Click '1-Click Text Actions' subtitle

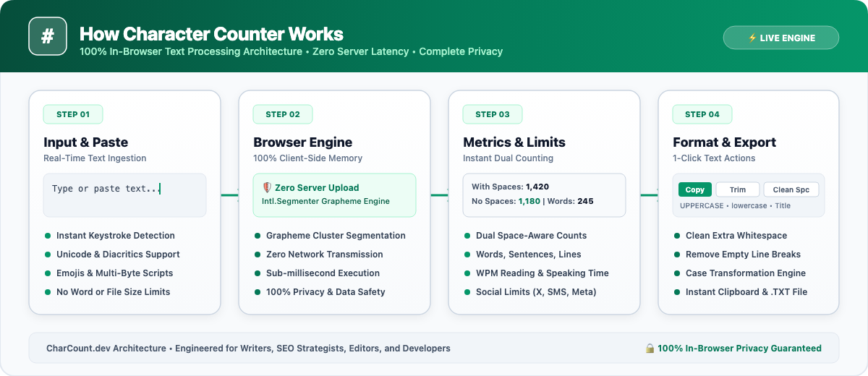pos(714,158)
